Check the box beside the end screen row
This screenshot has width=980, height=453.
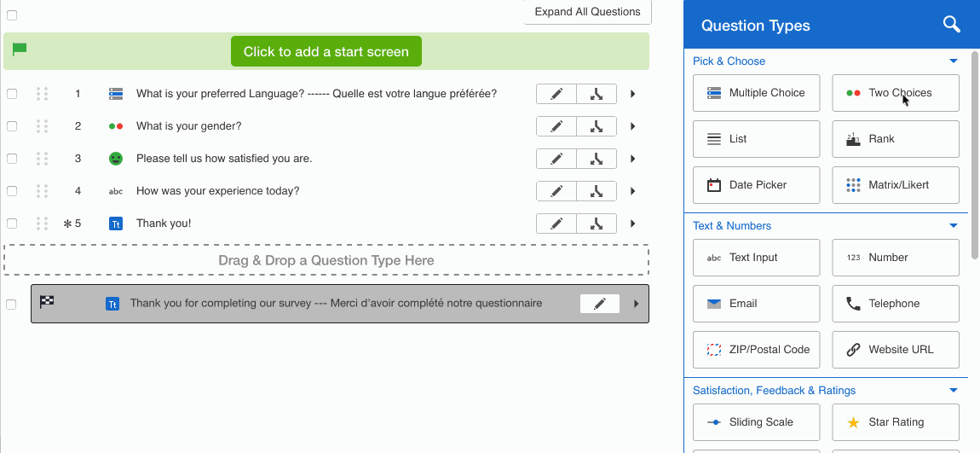point(11,305)
